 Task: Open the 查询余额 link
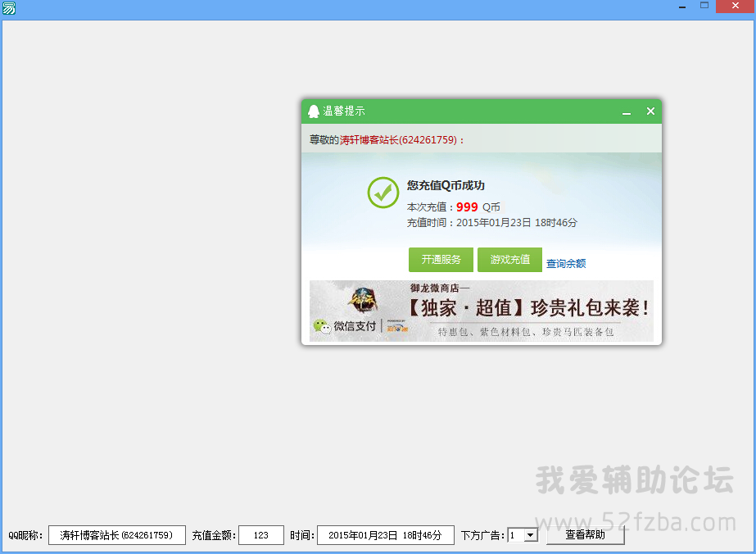click(x=566, y=264)
